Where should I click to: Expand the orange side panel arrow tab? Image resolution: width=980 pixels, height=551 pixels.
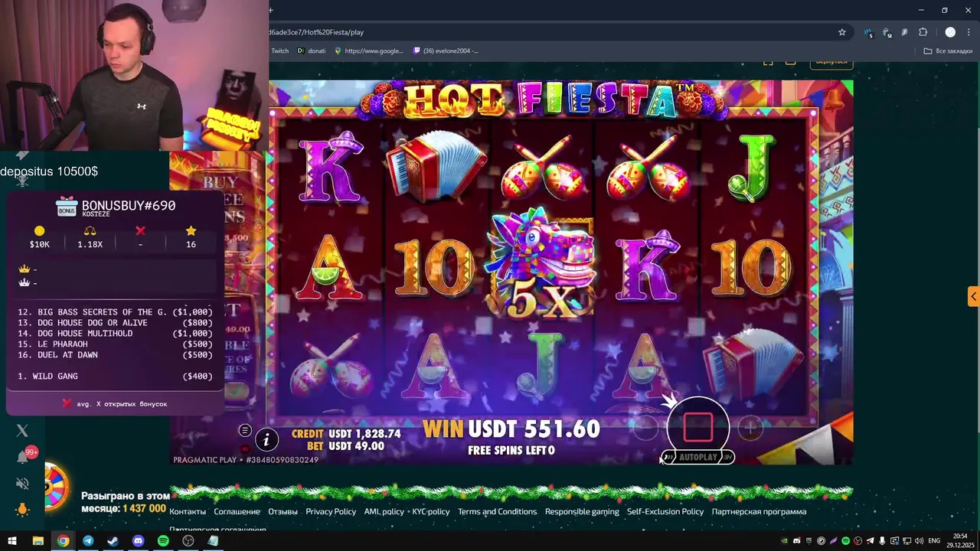click(973, 296)
